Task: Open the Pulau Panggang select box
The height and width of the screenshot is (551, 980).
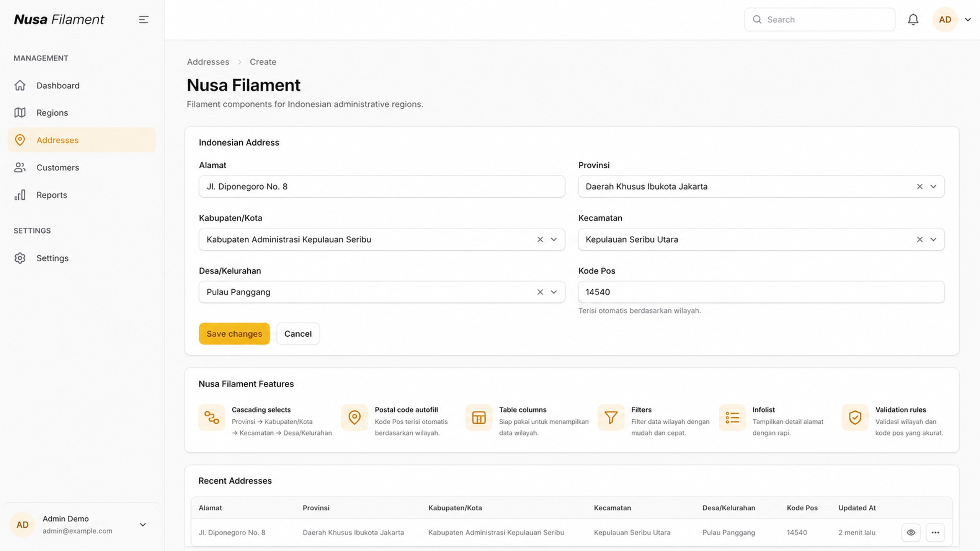Action: [382, 292]
